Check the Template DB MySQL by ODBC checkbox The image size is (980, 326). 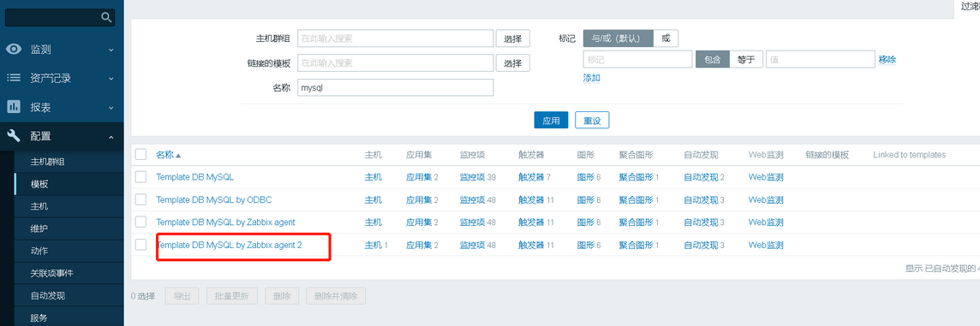[x=140, y=199]
